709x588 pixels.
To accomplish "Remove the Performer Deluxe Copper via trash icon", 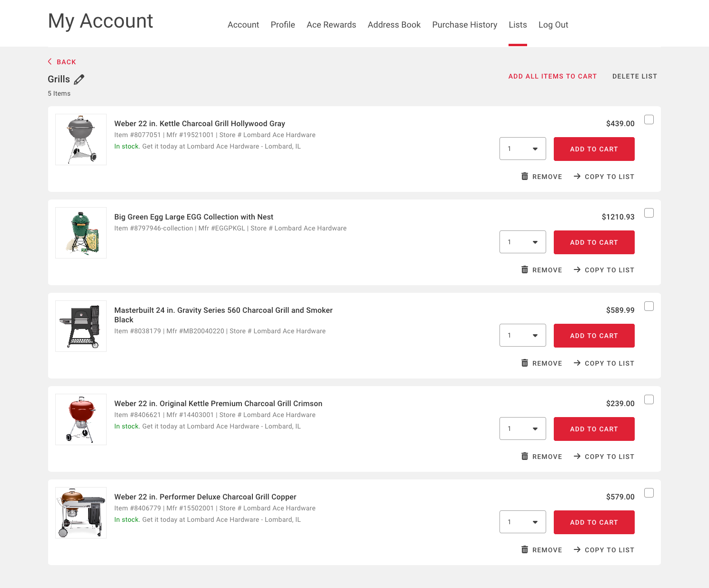I will (524, 549).
